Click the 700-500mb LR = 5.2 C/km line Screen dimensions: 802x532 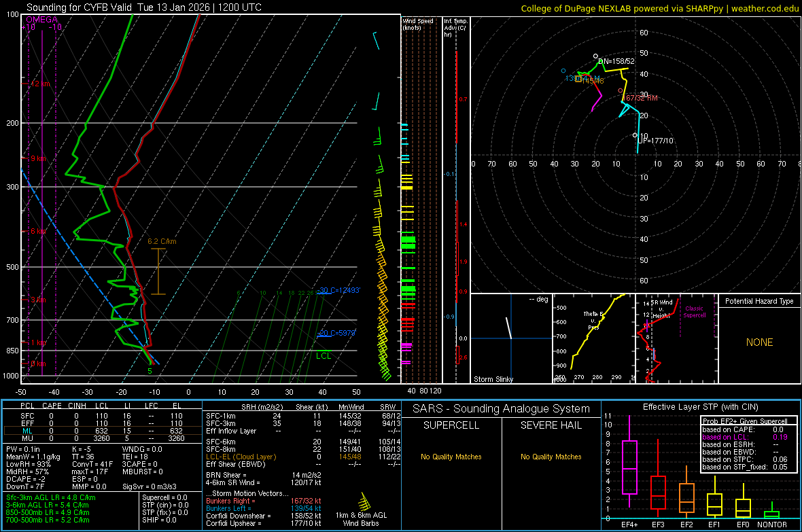[48, 520]
